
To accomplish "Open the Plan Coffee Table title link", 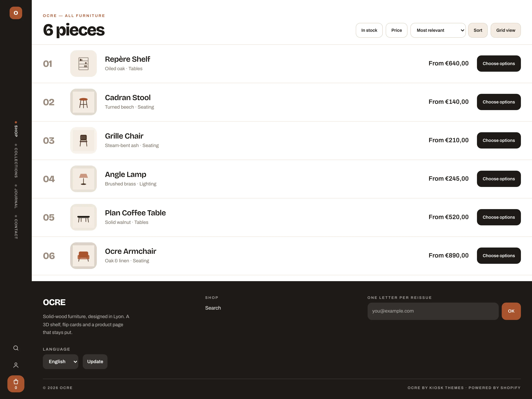I will pyautogui.click(x=135, y=213).
